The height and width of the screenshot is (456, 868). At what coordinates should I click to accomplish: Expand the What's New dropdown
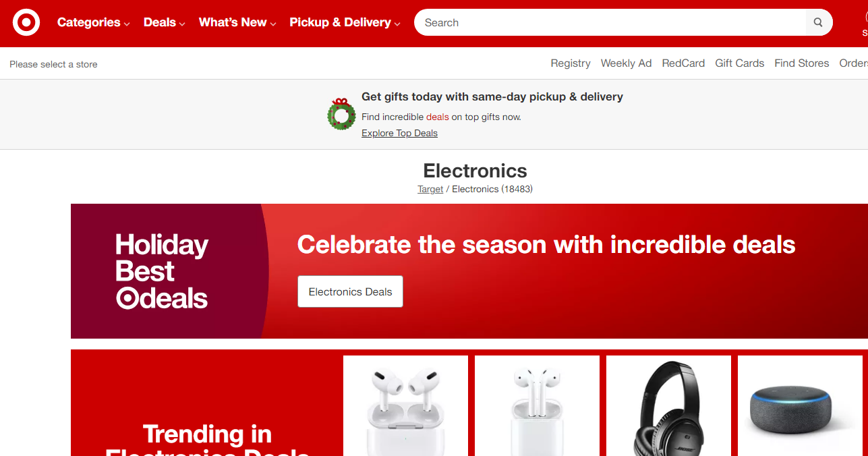coord(237,22)
